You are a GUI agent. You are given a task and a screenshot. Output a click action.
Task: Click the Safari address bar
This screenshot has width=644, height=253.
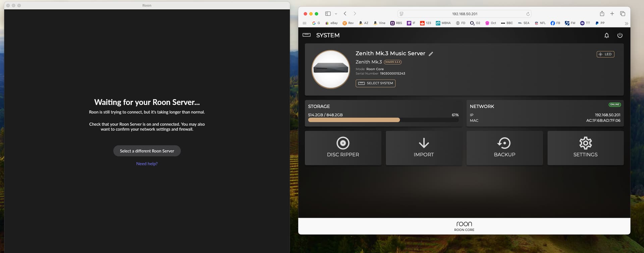(465, 14)
